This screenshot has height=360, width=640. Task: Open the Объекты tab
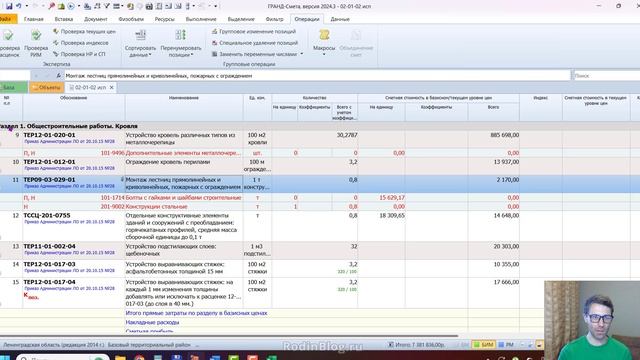click(47, 87)
